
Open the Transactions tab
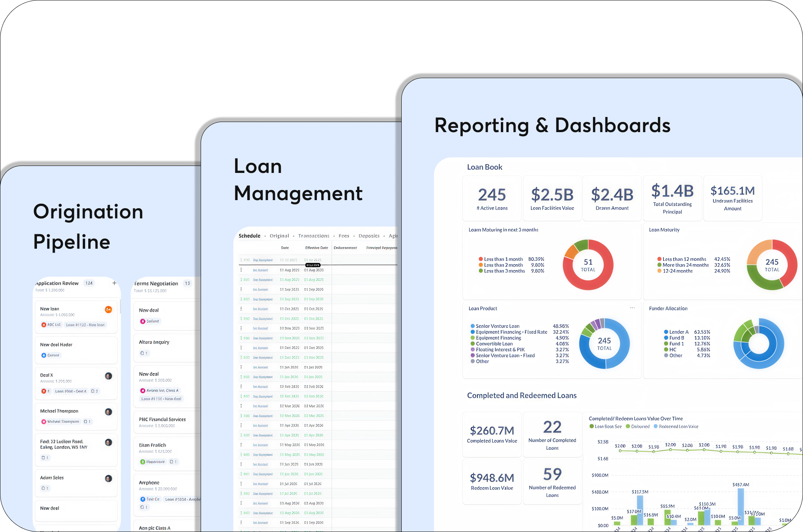coord(314,235)
